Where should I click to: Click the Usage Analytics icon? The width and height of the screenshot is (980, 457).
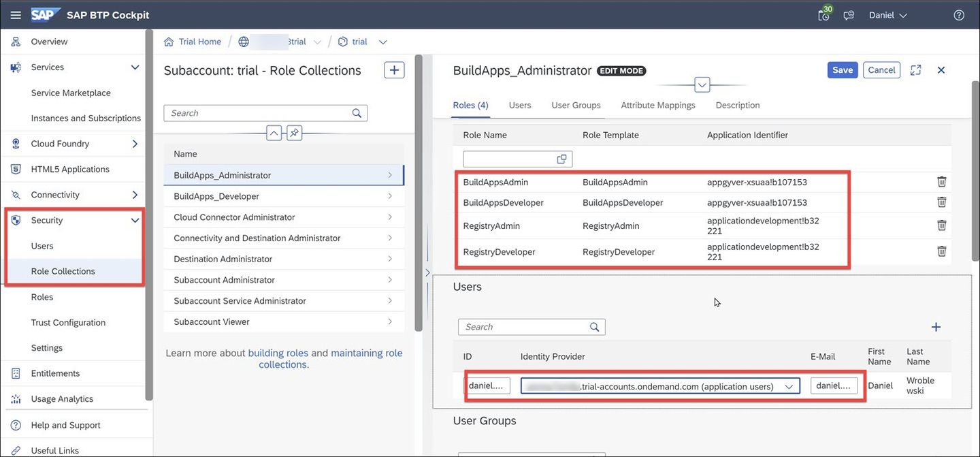[16, 399]
